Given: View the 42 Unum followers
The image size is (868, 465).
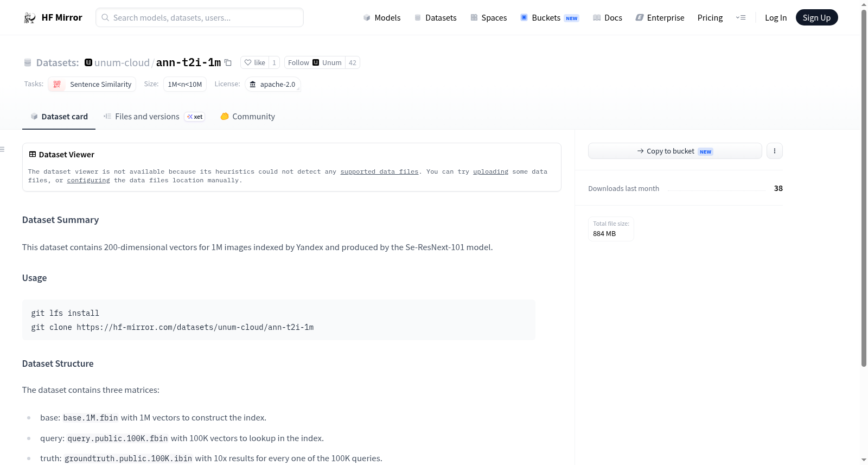Looking at the screenshot, I should (x=353, y=63).
